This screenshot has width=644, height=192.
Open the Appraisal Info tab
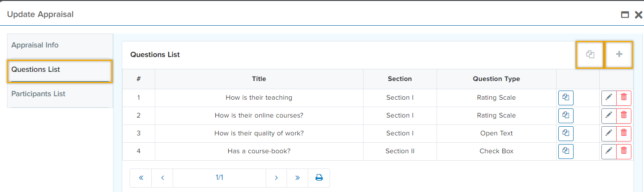coord(35,45)
